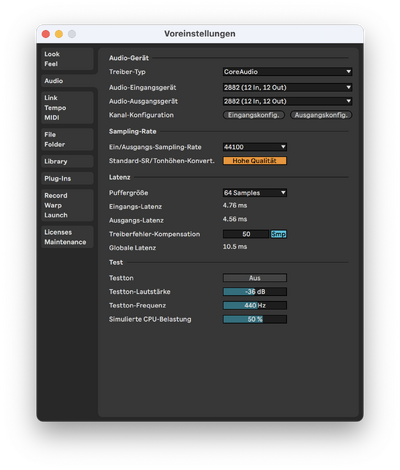
Task: Click the Ausgangskonfig. button
Action: click(321, 115)
